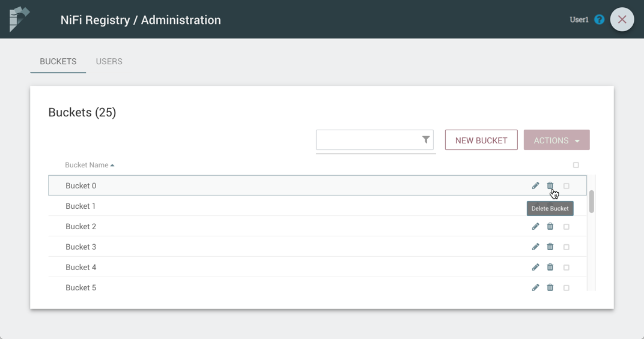Switch to the USERS tab
The width and height of the screenshot is (644, 339).
click(x=109, y=62)
